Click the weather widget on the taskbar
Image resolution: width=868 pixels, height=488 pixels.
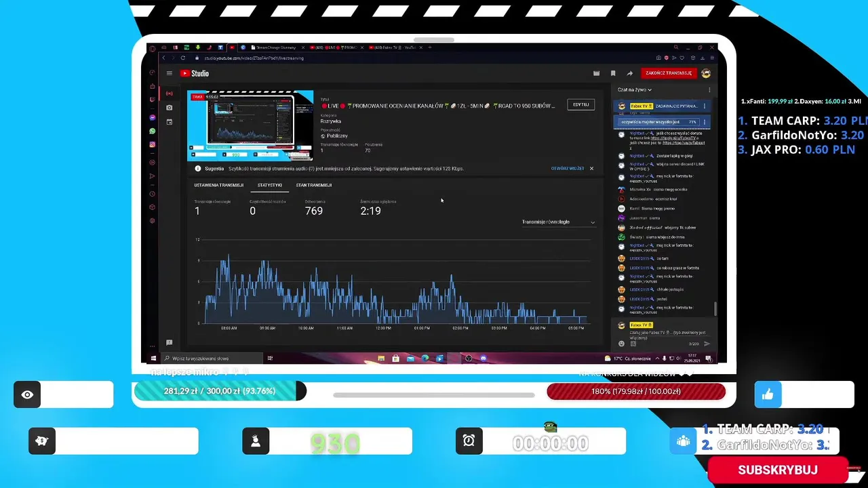coord(627,359)
